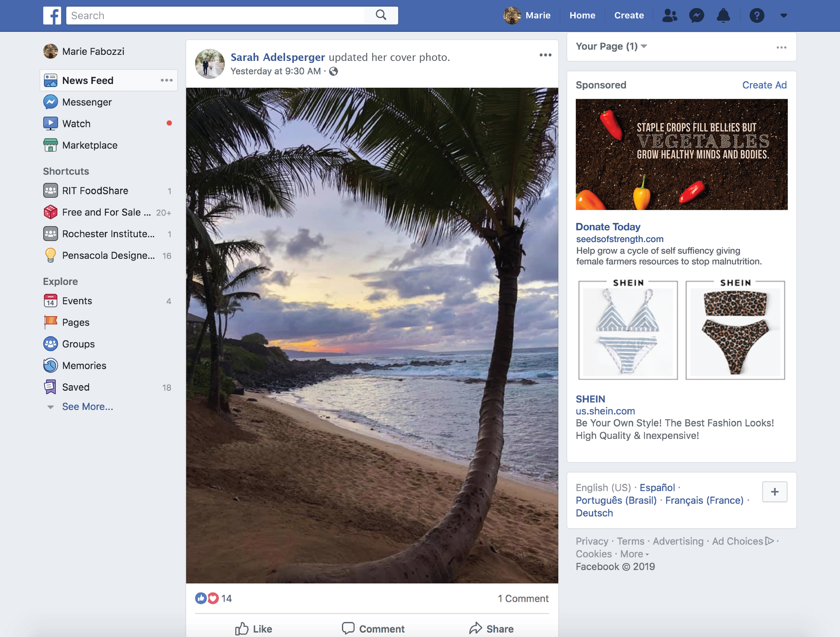Select News Feed in sidebar

click(108, 80)
